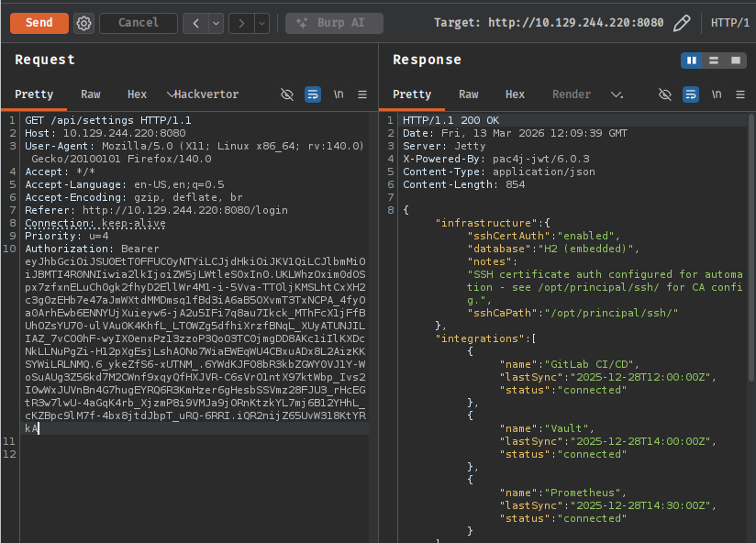Go forward to next request in history

coord(241,23)
